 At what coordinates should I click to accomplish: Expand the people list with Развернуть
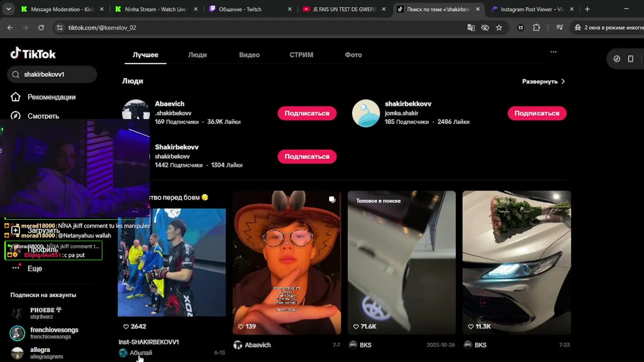[x=543, y=81]
